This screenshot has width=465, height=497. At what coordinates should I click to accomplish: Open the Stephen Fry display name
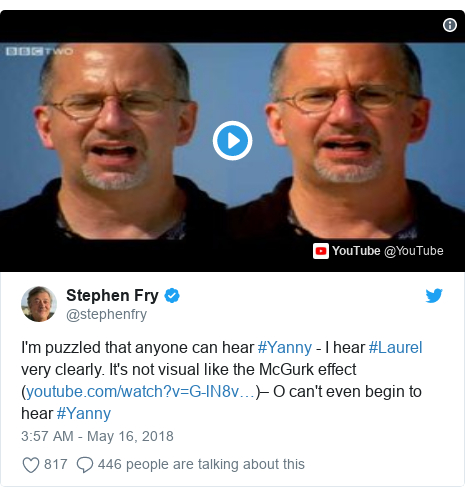coord(112,295)
